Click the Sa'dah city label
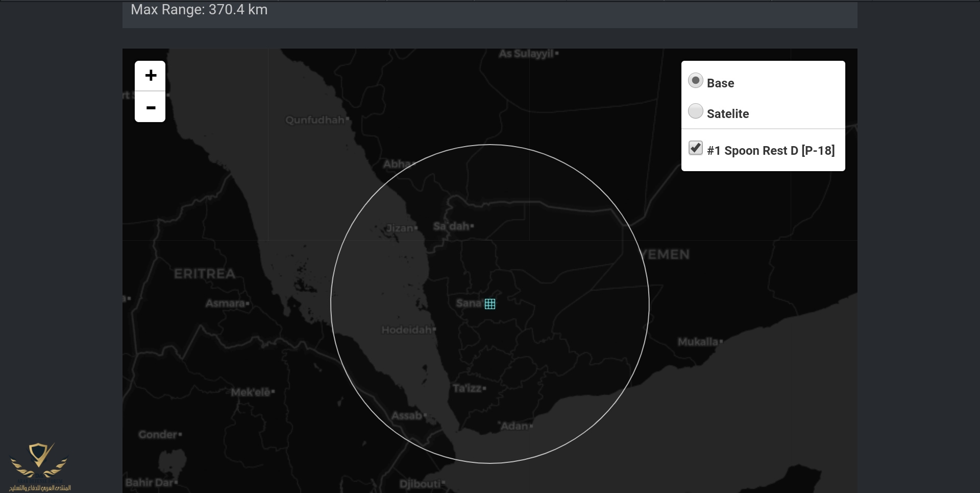The width and height of the screenshot is (980, 493). 451,226
